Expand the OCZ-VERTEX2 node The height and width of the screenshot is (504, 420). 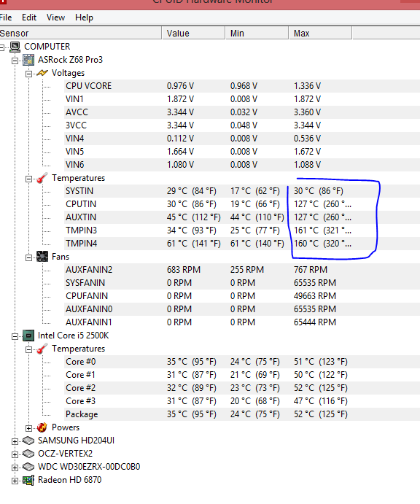tap(15, 455)
